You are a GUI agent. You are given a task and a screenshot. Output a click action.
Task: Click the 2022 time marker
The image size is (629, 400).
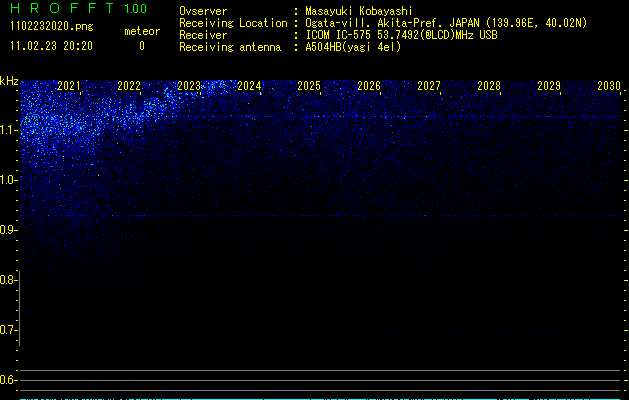coord(129,86)
